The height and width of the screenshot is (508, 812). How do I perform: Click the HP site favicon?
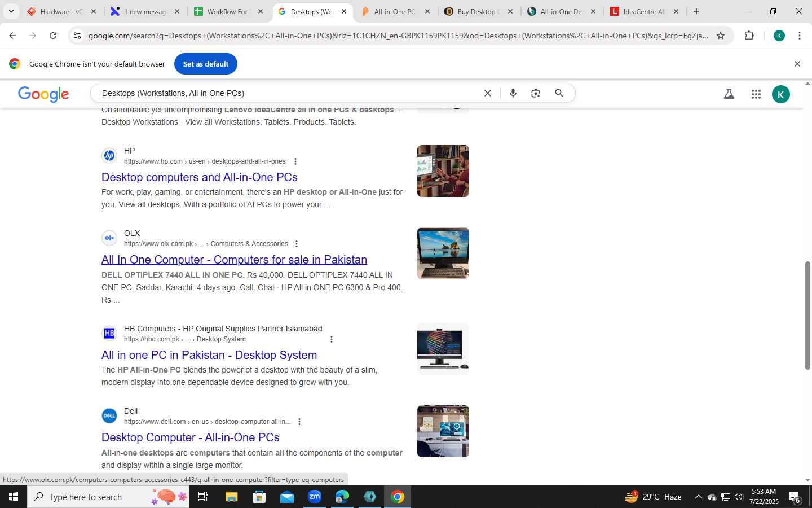point(109,155)
